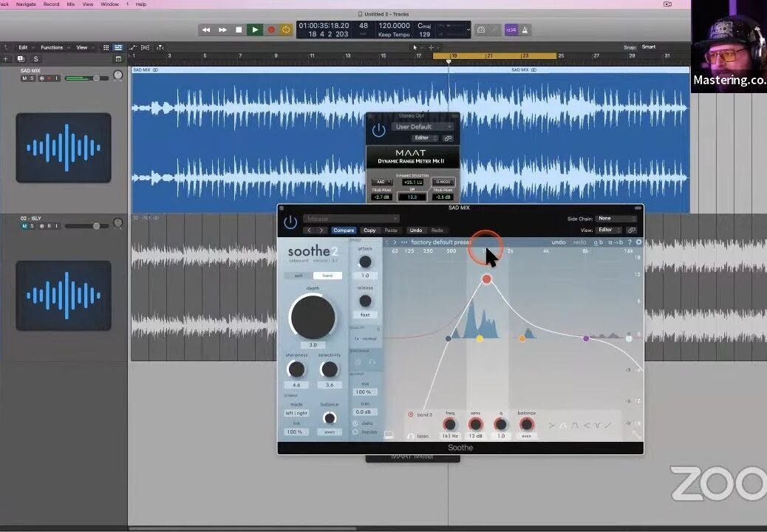The image size is (767, 532).
Task: Select the 02 - ISLY track waveform icon
Action: coord(64,296)
